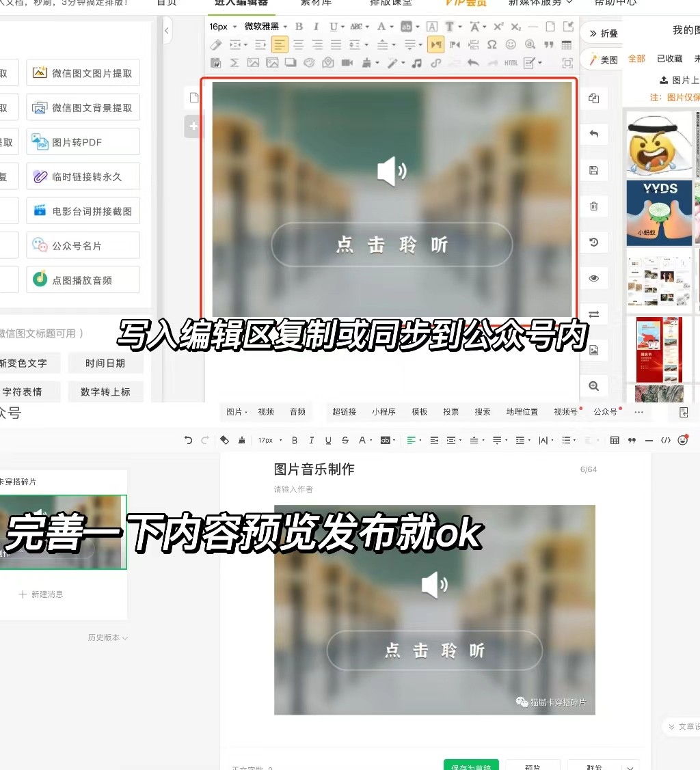Open the 素材库 menu item

coord(315,3)
